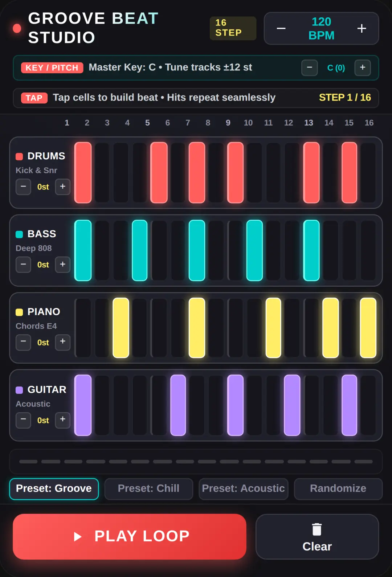392x577 pixels.
Task: Turn off PIANO step 14 cell
Action: 331,328
